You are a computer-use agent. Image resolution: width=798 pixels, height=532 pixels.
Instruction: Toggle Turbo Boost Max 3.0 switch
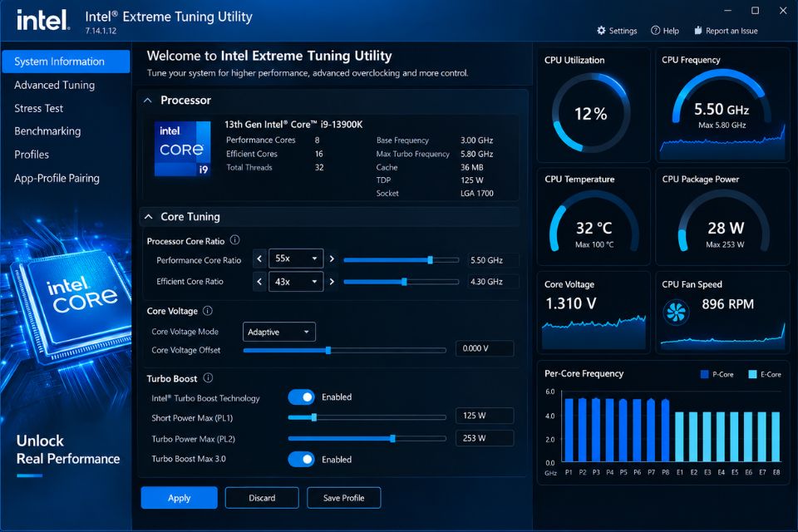301,459
